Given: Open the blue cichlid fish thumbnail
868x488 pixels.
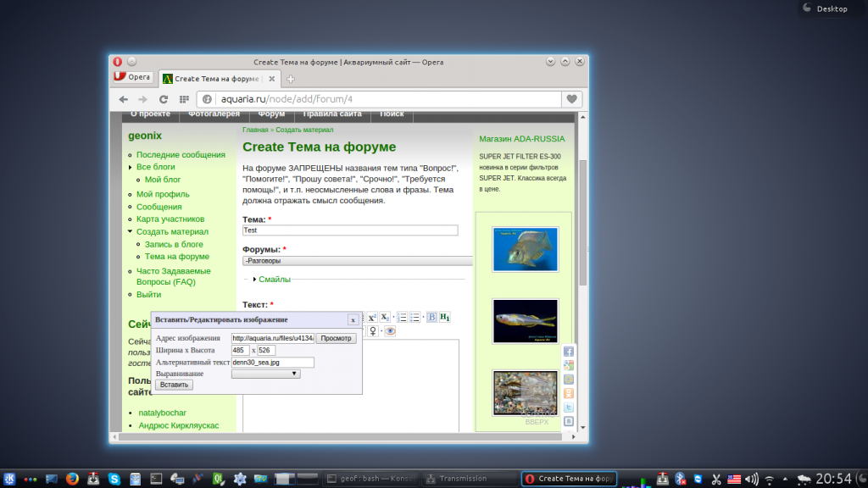Looking at the screenshot, I should coord(526,250).
